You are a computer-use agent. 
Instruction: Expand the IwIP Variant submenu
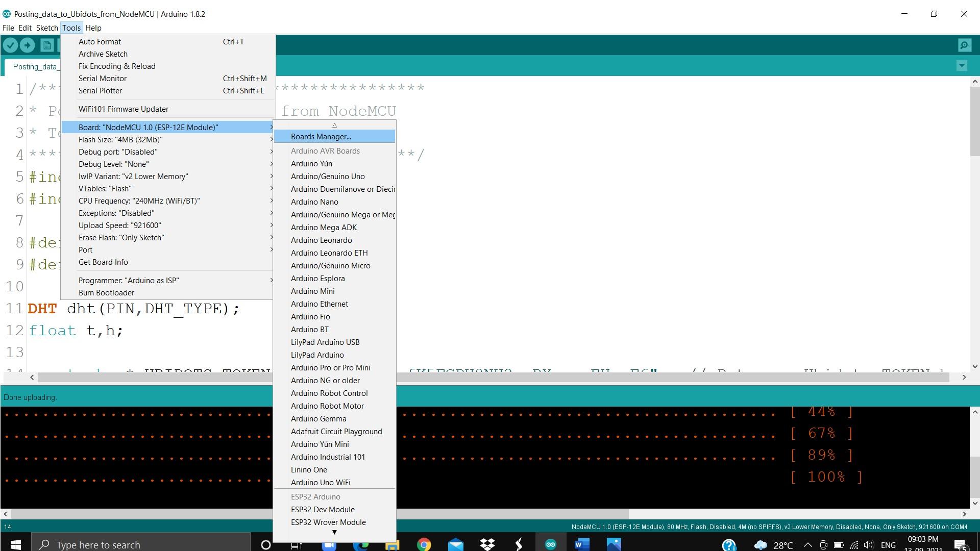pyautogui.click(x=168, y=177)
